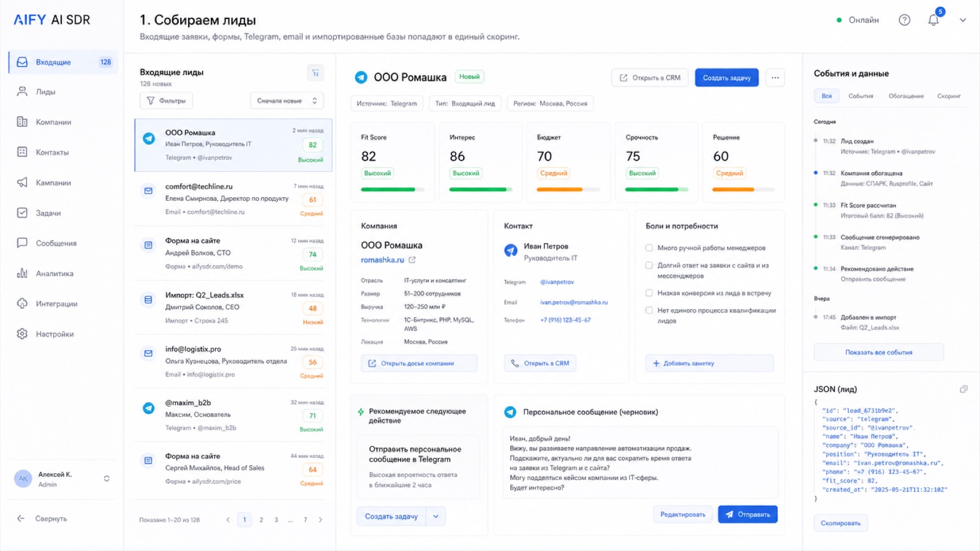Click Добавить заметку button
This screenshot has height=551, width=980.
coord(709,364)
